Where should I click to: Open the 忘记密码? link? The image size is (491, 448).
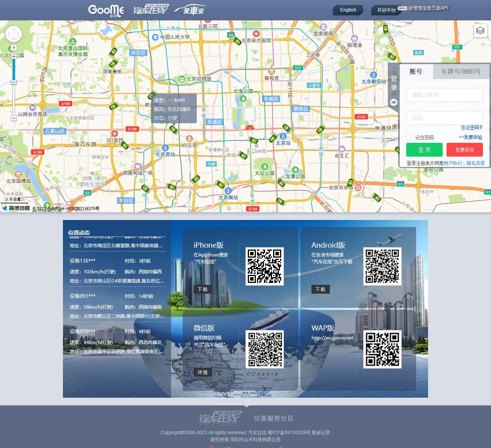tap(471, 127)
